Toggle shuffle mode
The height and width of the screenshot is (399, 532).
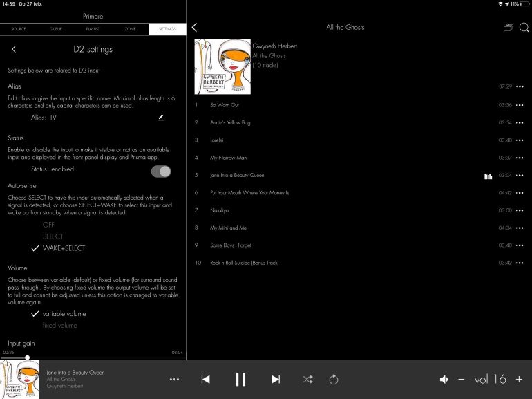(x=307, y=380)
